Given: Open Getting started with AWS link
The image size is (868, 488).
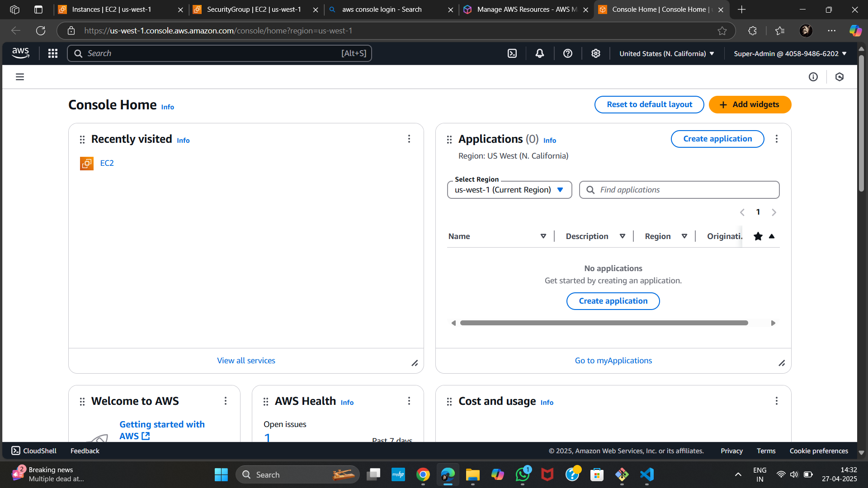Looking at the screenshot, I should click(162, 430).
